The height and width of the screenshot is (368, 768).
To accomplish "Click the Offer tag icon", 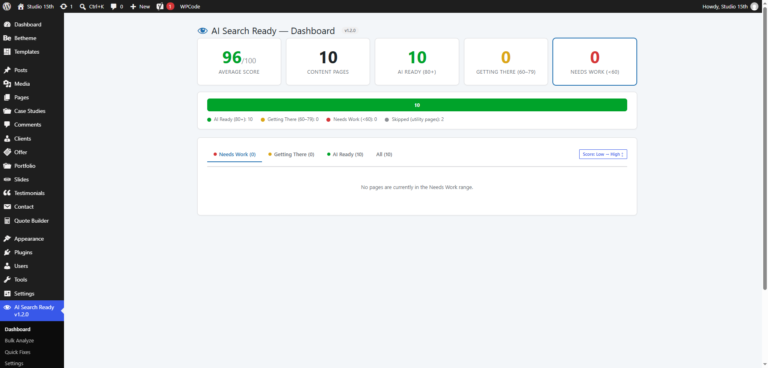I will tap(7, 152).
